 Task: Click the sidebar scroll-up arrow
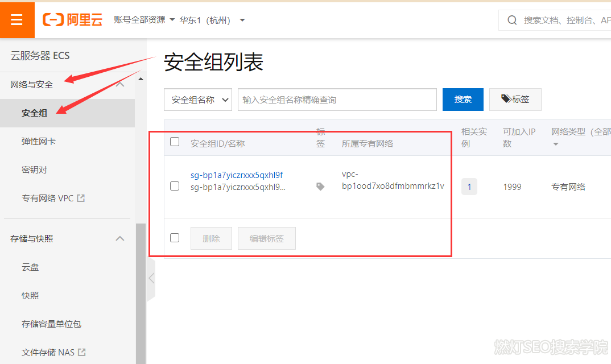[141, 79]
